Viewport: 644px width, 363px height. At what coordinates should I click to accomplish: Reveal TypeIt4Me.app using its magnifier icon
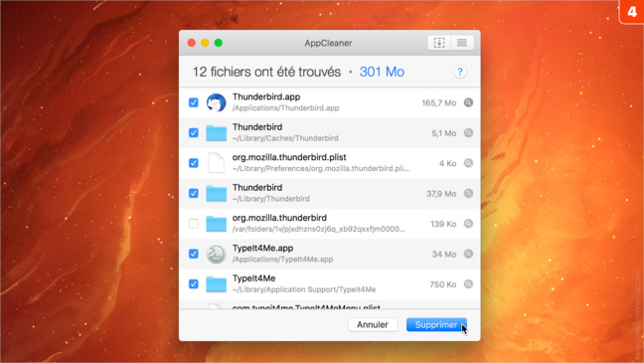tap(468, 254)
